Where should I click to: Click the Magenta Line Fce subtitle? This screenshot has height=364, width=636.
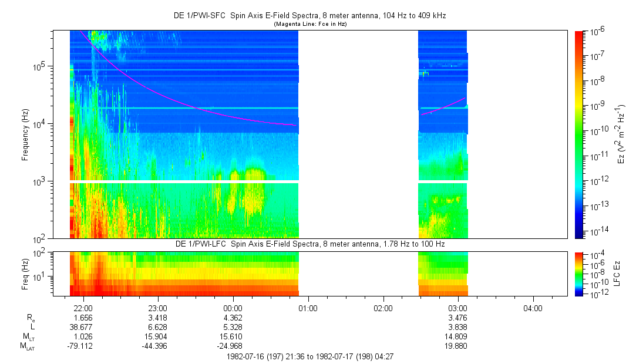(310, 24)
